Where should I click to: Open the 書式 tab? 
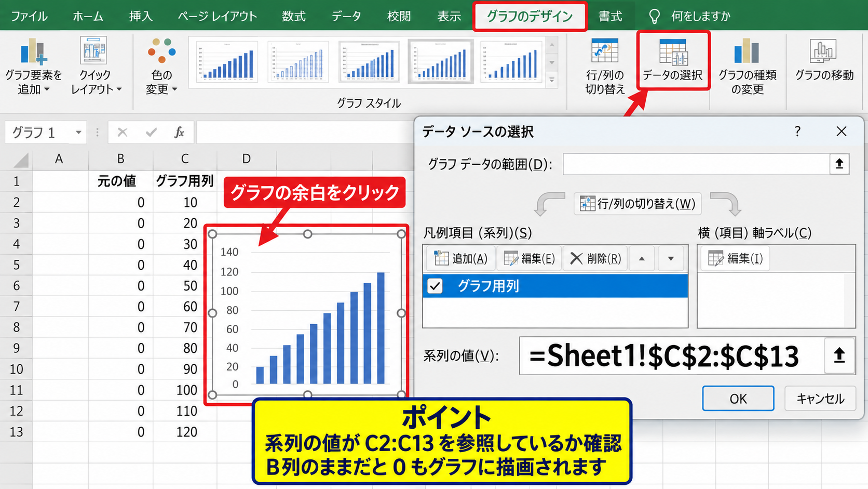pos(610,16)
